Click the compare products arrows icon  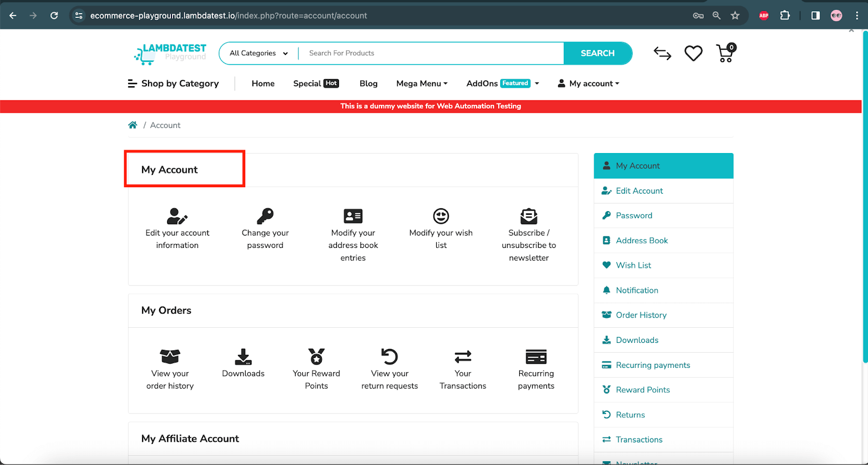[662, 53]
